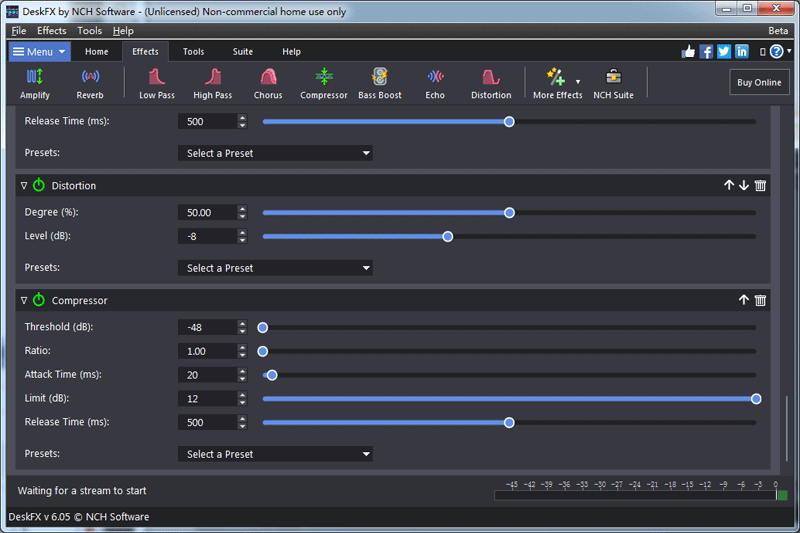Click the Limit (dB) value field

pyautogui.click(x=208, y=399)
